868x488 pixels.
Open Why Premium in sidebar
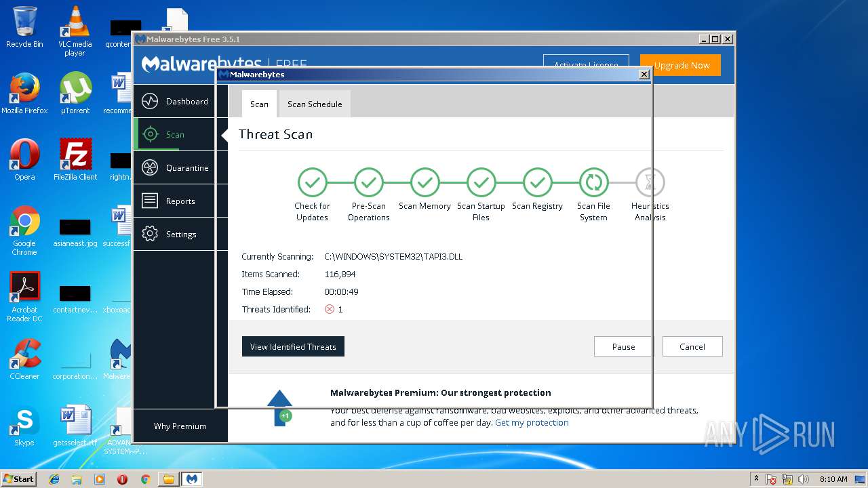(x=180, y=426)
